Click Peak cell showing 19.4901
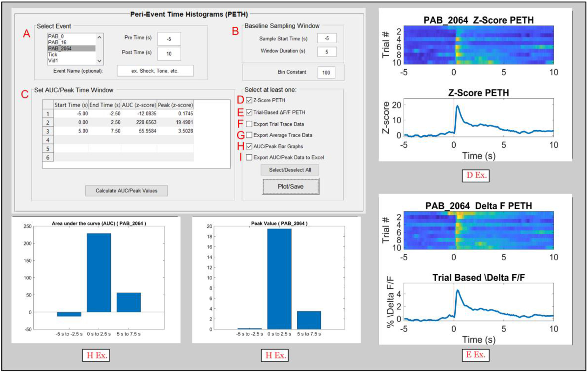588x373 pixels. tap(175, 122)
